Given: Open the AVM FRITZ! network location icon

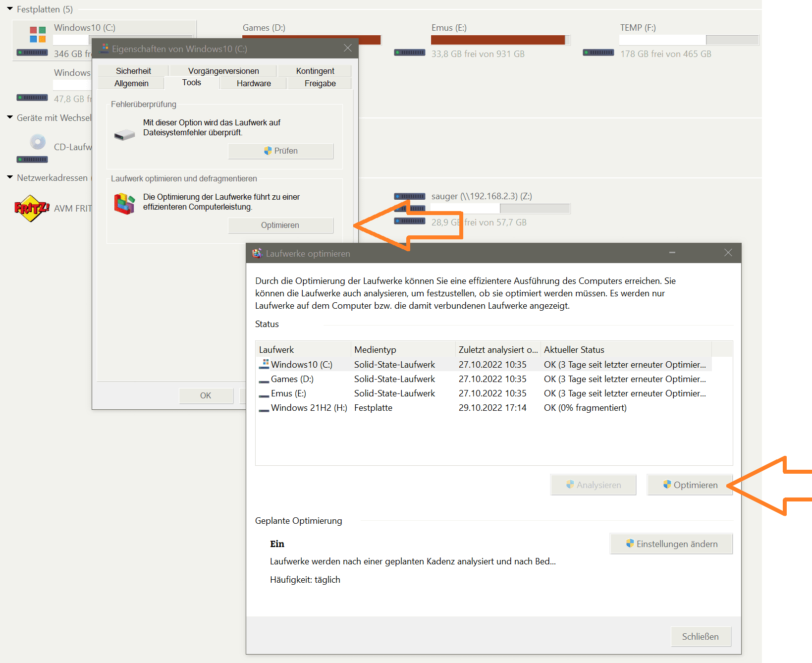Looking at the screenshot, I should (32, 208).
